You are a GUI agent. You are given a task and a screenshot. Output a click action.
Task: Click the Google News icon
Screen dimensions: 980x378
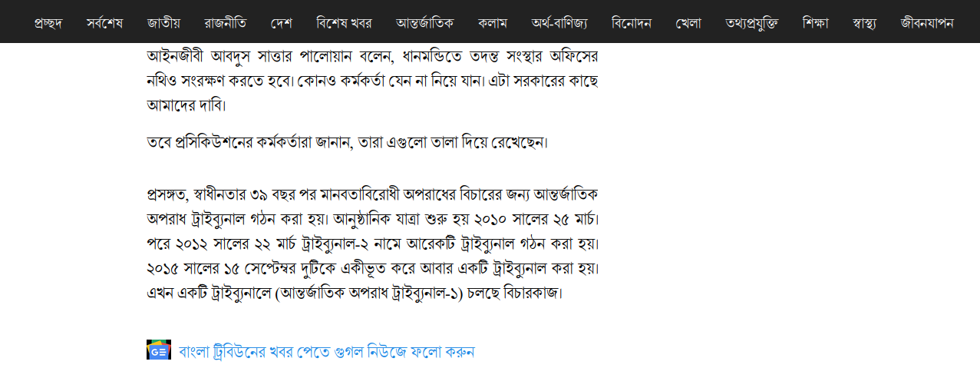[159, 350]
